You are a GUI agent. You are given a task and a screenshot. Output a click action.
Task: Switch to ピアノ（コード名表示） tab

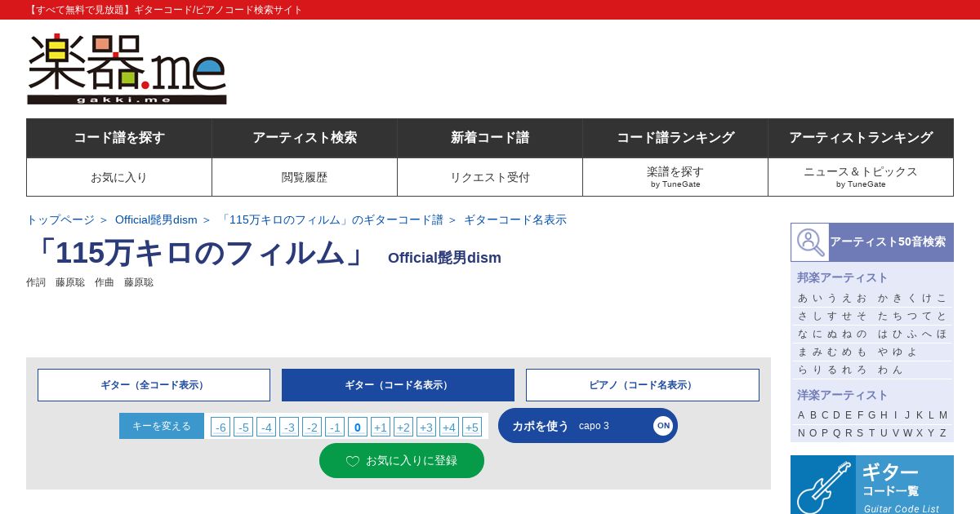(643, 385)
